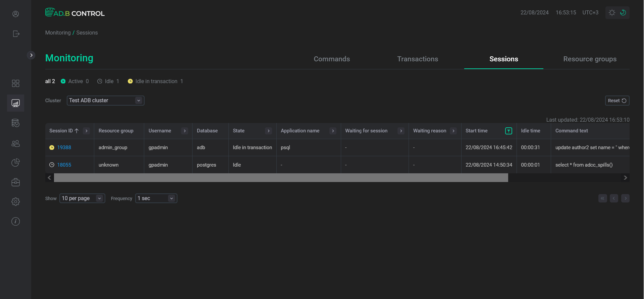Switch to the Transactions tab
Viewport: 644px width, 299px height.
pyautogui.click(x=418, y=59)
